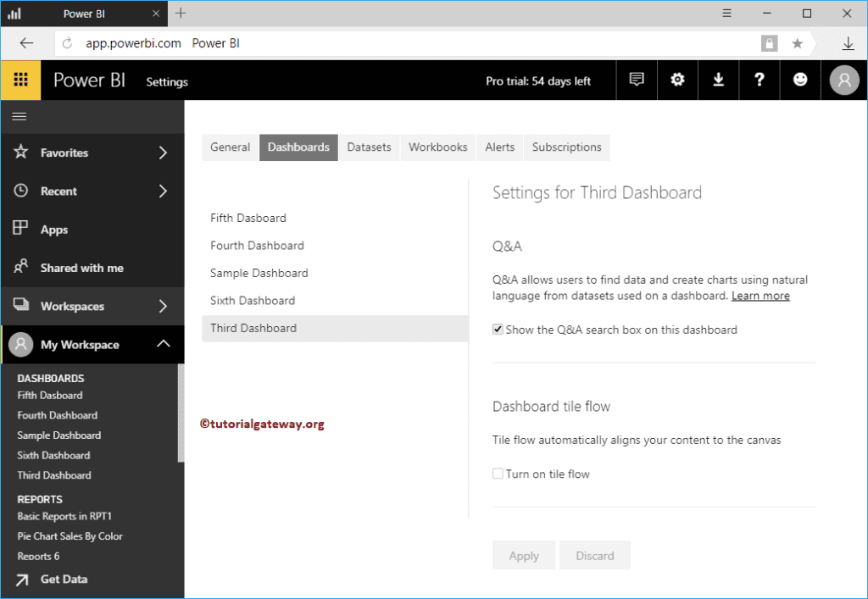The height and width of the screenshot is (599, 868).
Task: Open the Settings gear icon
Action: click(676, 79)
